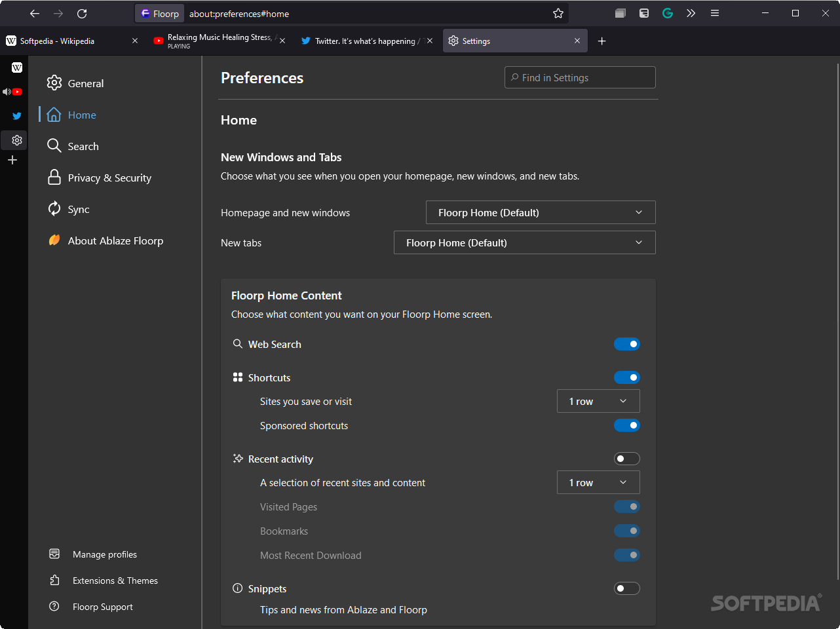Toggle the Bookmarks switch

tap(627, 531)
